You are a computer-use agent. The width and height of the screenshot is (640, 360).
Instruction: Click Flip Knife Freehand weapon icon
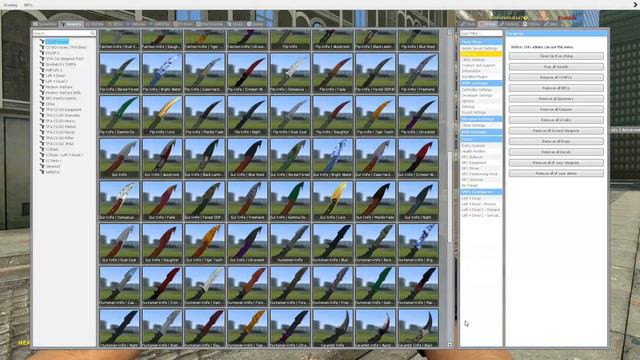[418, 73]
